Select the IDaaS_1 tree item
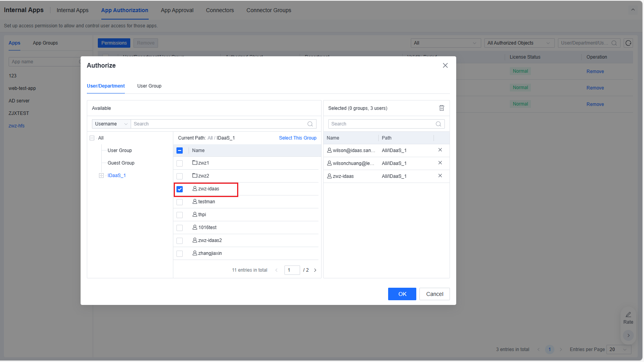Screen dimensions: 644x362 click(117, 176)
